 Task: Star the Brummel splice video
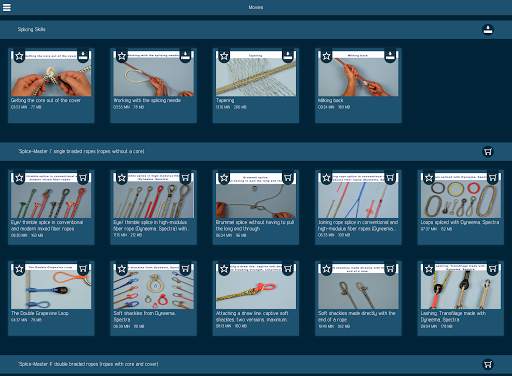coord(224,178)
